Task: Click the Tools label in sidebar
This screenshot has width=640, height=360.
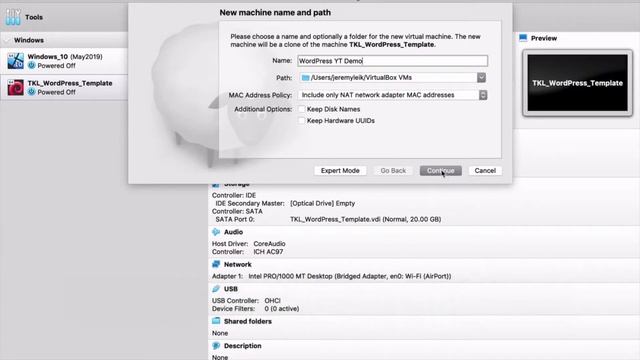Action: tap(34, 17)
